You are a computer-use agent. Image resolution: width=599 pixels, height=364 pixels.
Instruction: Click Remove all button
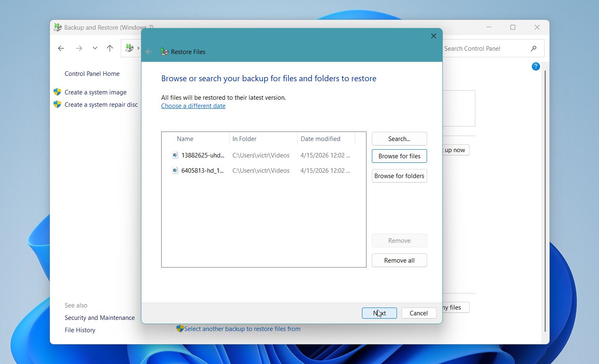point(399,261)
